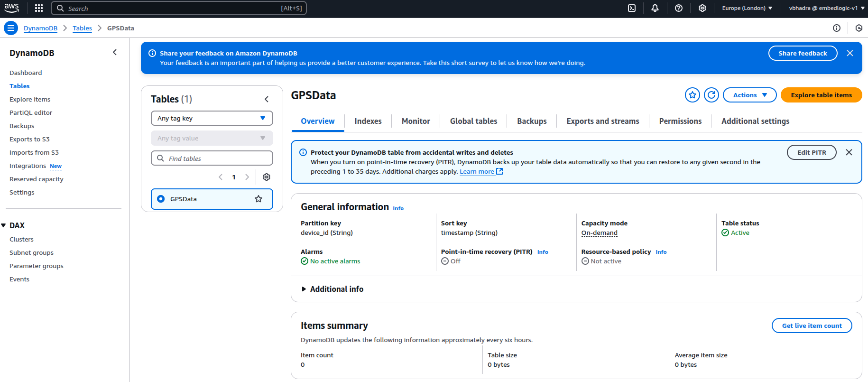Open table list preferences gear
868x382 pixels.
tap(267, 177)
